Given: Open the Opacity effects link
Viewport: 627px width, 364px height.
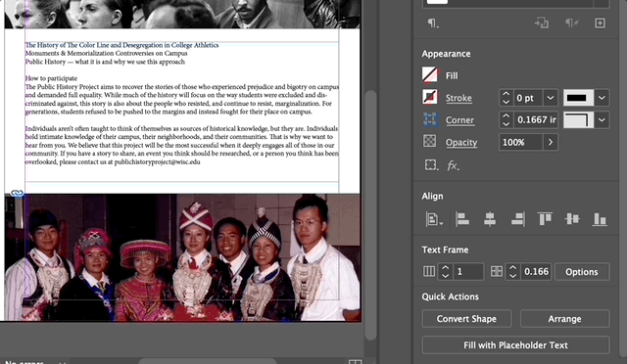Looking at the screenshot, I should [x=461, y=143].
